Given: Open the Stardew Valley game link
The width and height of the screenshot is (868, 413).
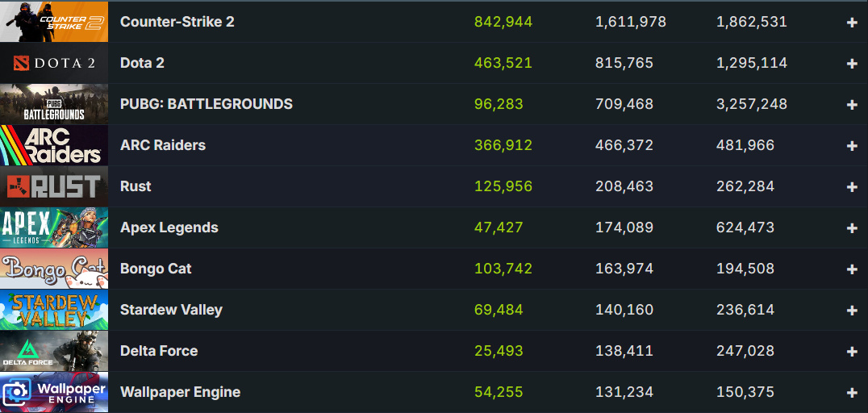Looking at the screenshot, I should click(171, 310).
